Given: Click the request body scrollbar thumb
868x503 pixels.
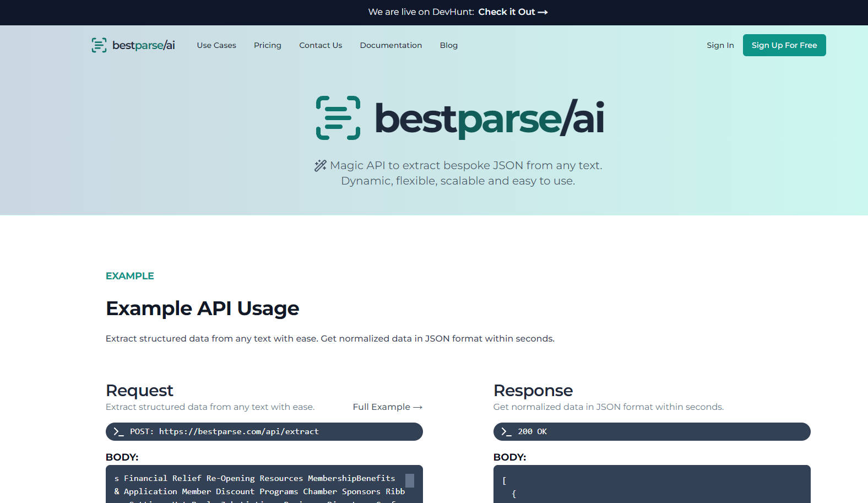Looking at the screenshot, I should coord(410,480).
